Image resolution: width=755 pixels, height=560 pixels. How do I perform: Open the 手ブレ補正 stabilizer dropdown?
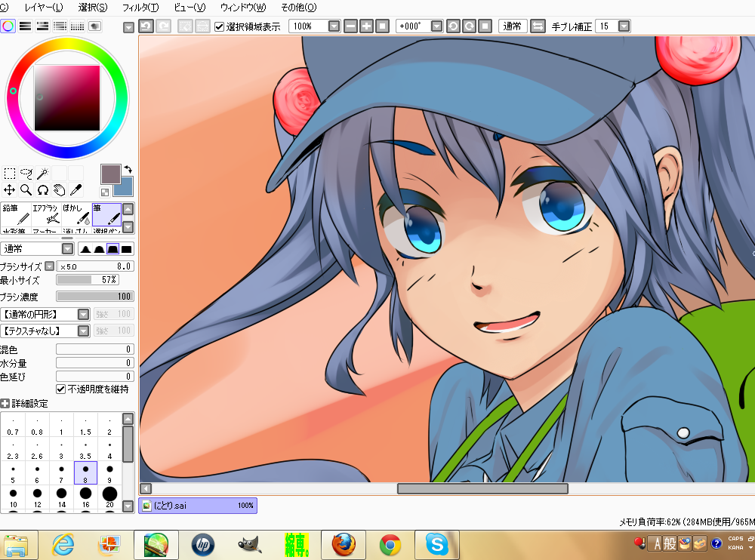point(624,26)
